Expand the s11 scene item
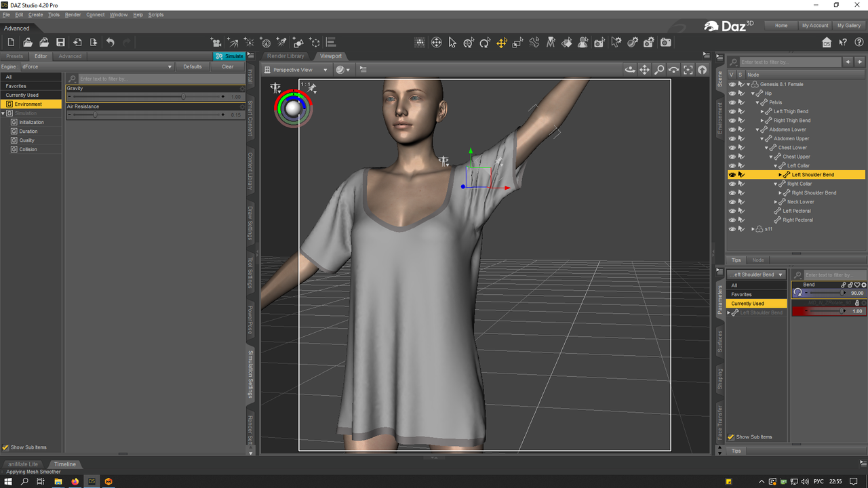Screen dimensions: 868x488 (x=753, y=229)
